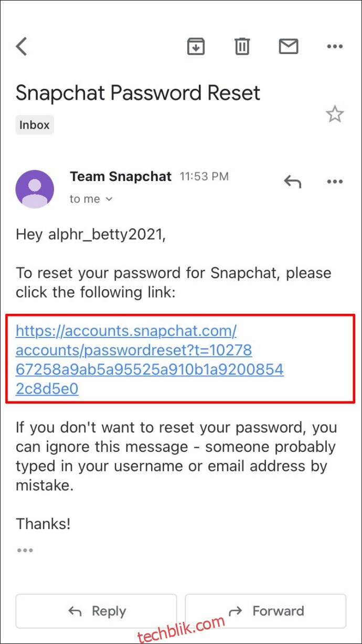Open the message options three-dot menu
362x644 pixels.
(335, 182)
